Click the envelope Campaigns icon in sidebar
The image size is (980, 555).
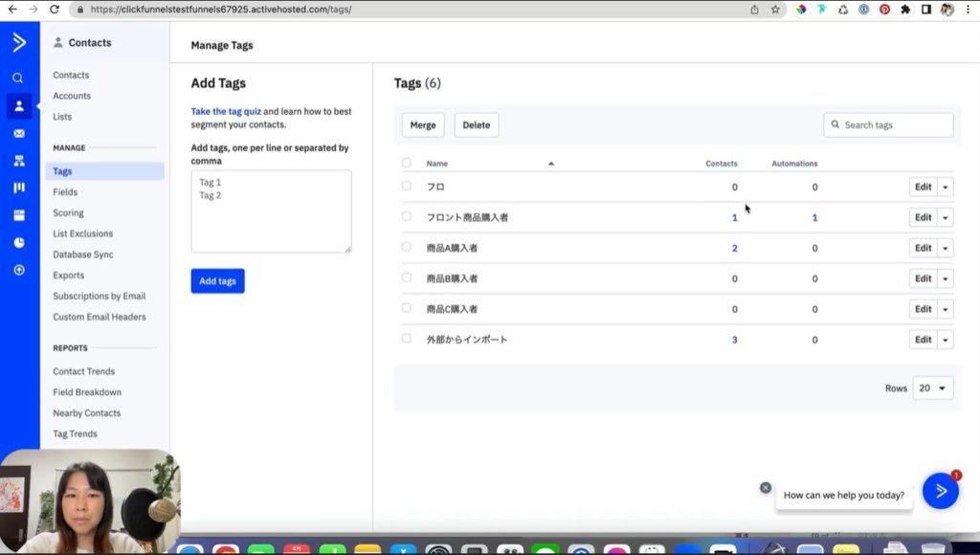tap(18, 133)
